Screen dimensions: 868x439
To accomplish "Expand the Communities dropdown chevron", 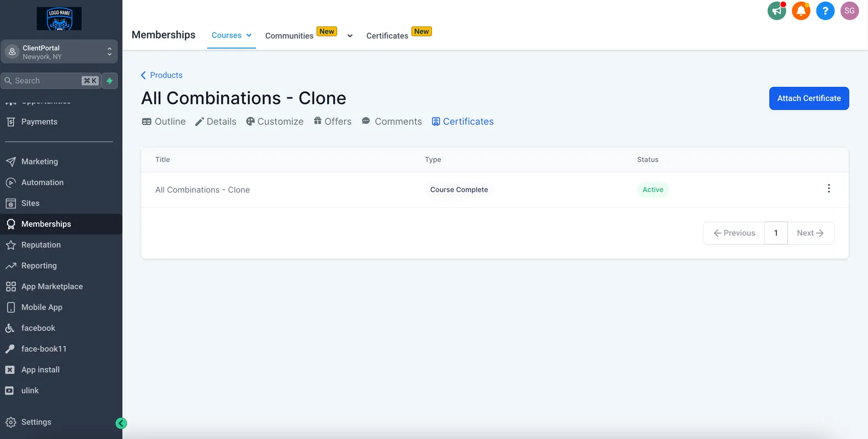I will click(350, 36).
